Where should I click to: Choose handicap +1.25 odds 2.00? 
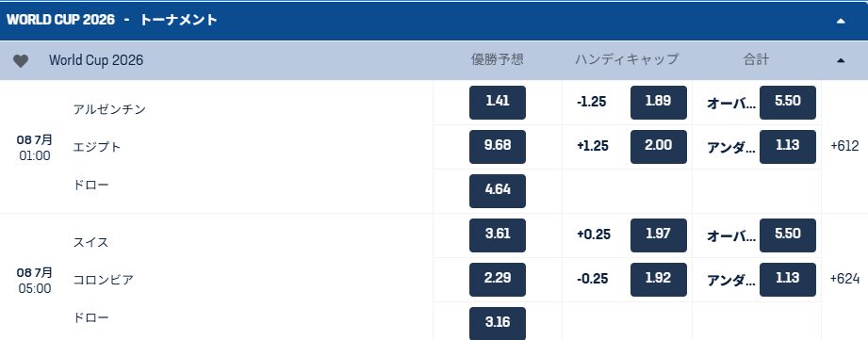tap(658, 147)
